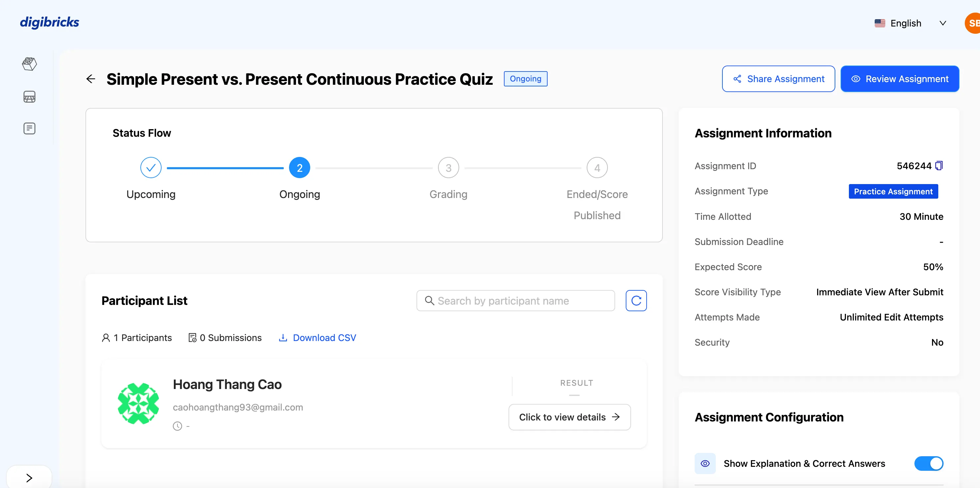The height and width of the screenshot is (488, 980).
Task: Expand the sidebar with the chevron
Action: coord(29,478)
